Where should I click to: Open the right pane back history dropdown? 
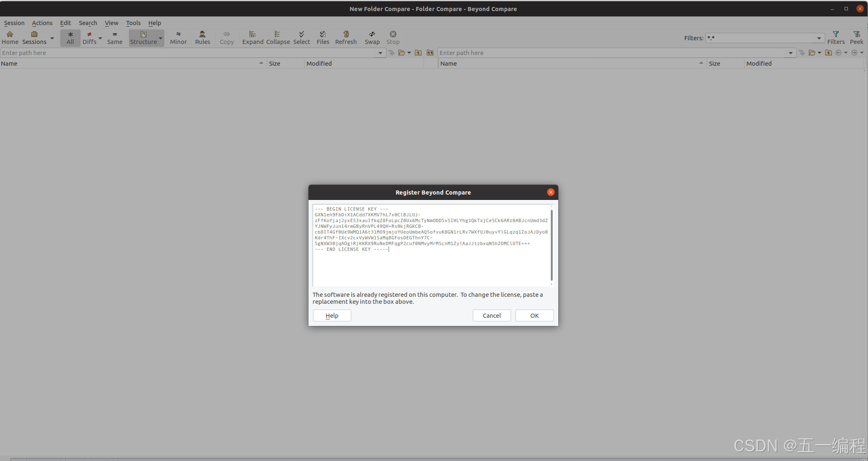(846, 53)
